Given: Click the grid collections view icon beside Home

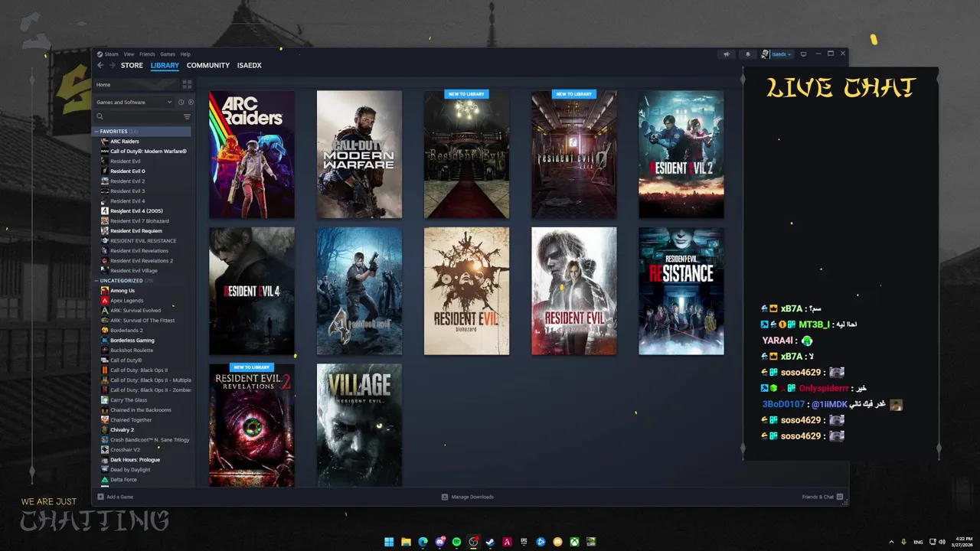Looking at the screenshot, I should click(187, 84).
